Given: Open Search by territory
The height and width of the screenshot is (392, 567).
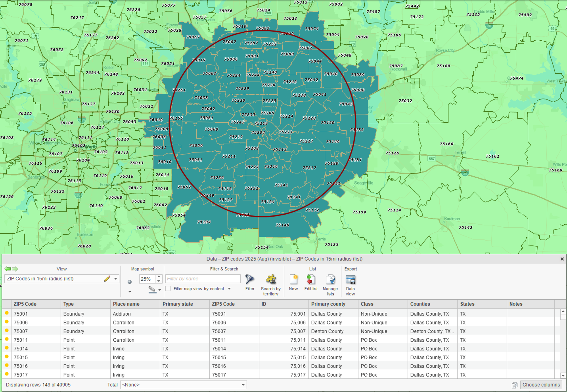Looking at the screenshot, I should click(270, 279).
